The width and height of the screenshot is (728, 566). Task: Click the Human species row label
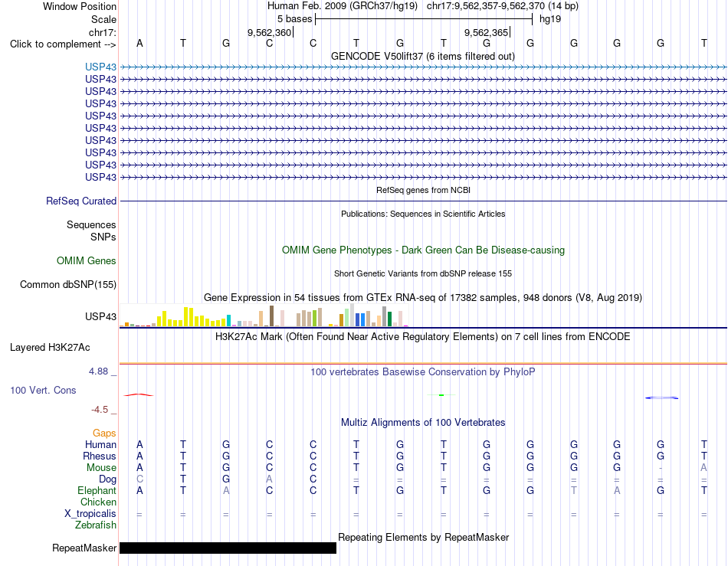(100, 444)
